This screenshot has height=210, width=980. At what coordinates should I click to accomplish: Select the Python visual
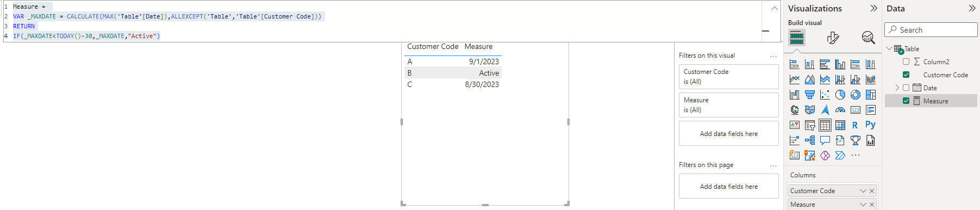tap(870, 125)
